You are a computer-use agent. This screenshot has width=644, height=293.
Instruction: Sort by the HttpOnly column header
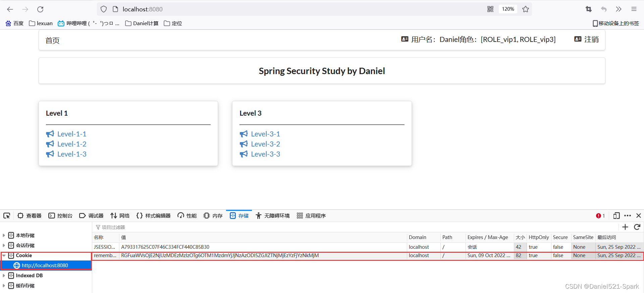click(539, 237)
